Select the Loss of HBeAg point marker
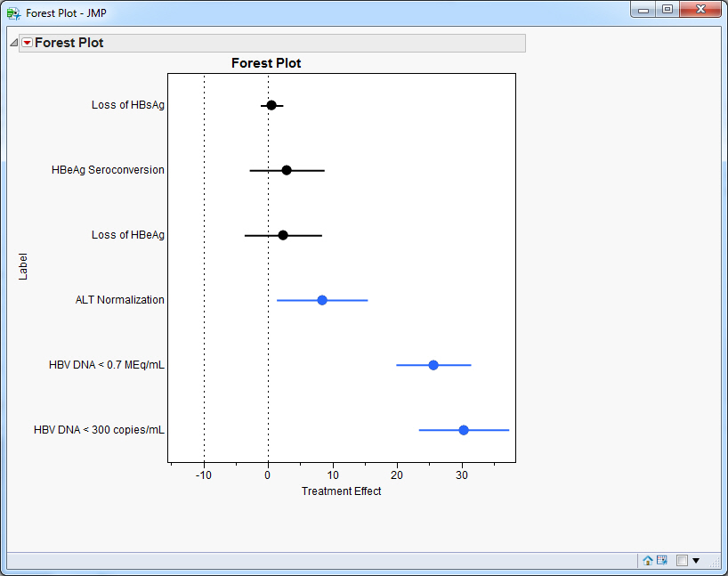 pyautogui.click(x=283, y=236)
